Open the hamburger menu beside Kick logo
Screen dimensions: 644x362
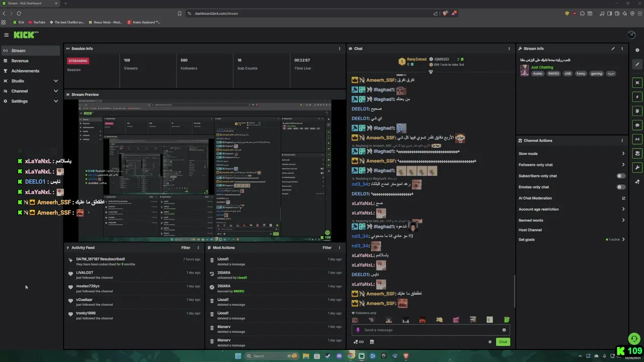(x=6, y=35)
